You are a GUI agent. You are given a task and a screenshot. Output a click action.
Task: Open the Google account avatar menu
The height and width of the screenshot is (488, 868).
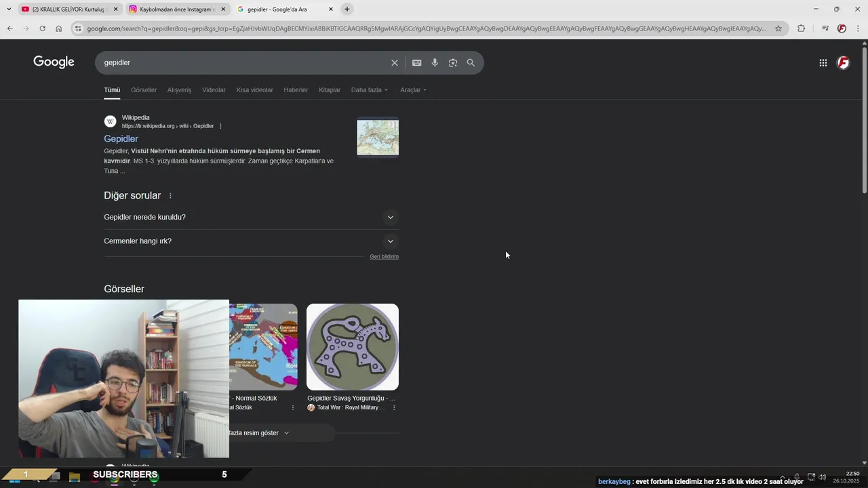tap(843, 63)
